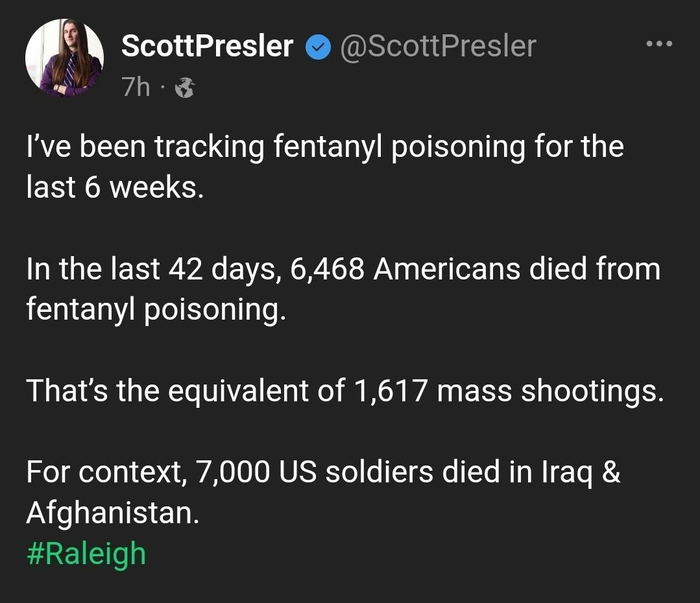Click the globe public visibility icon
The image size is (700, 603).
tap(184, 89)
